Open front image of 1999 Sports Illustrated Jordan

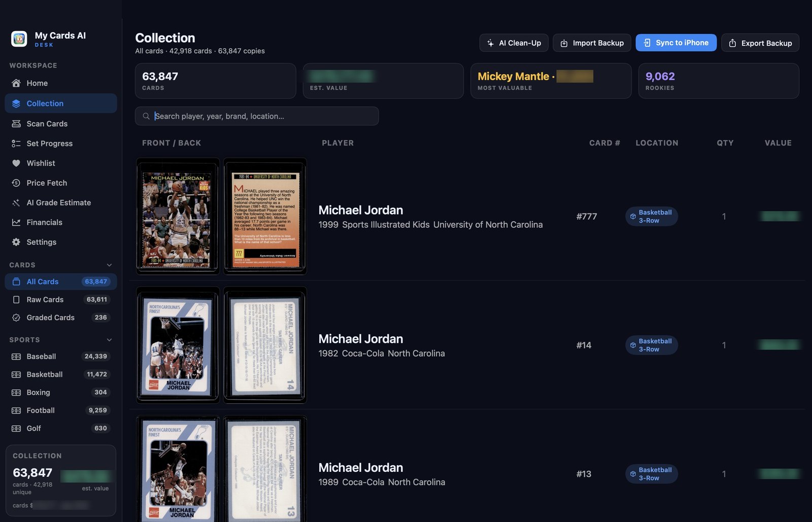click(178, 217)
